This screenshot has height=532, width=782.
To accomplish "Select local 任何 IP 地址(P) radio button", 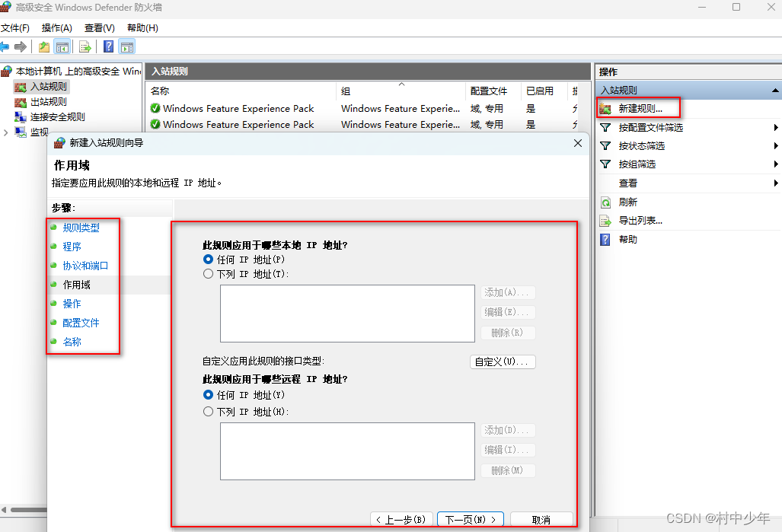I will point(208,260).
